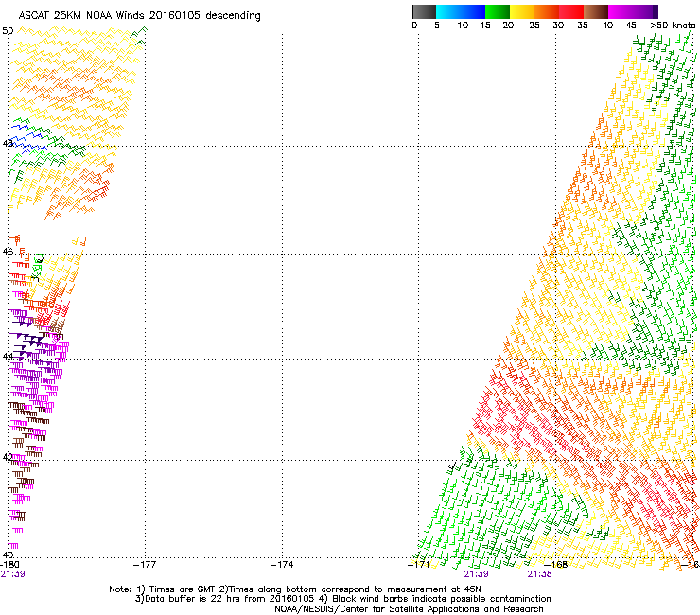Click the '21:39' time stamp below -180
Image resolution: width=700 pixels, height=615 pixels.
click(12, 574)
